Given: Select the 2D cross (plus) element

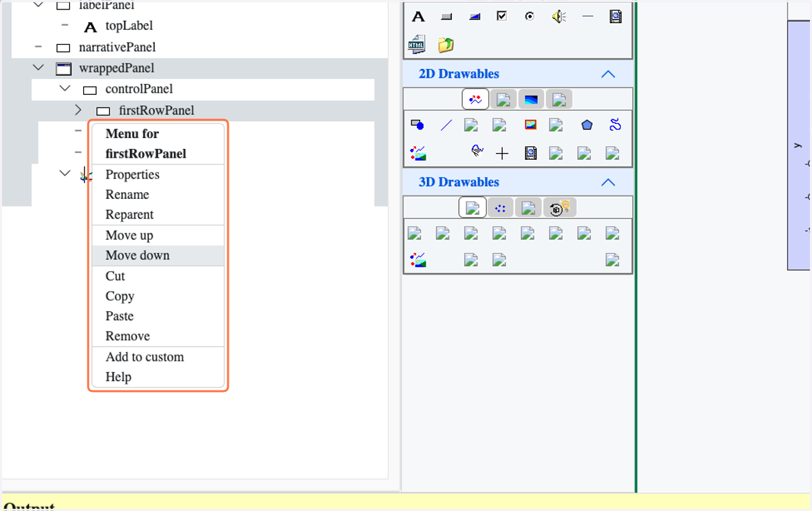Looking at the screenshot, I should coord(501,154).
